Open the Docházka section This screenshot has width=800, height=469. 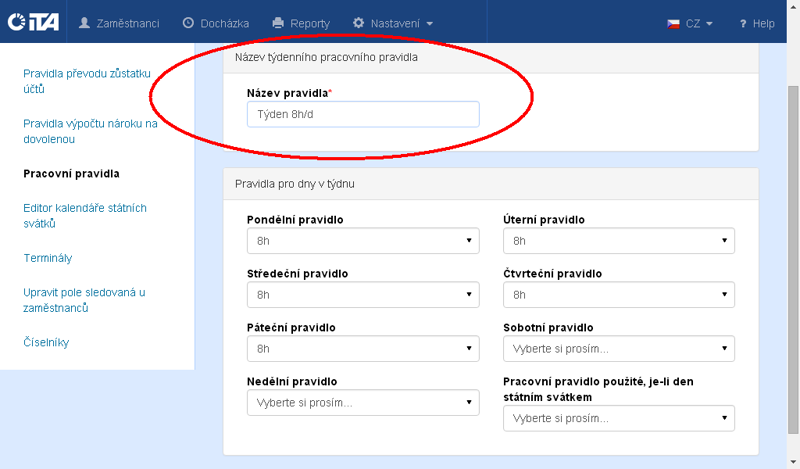point(216,23)
